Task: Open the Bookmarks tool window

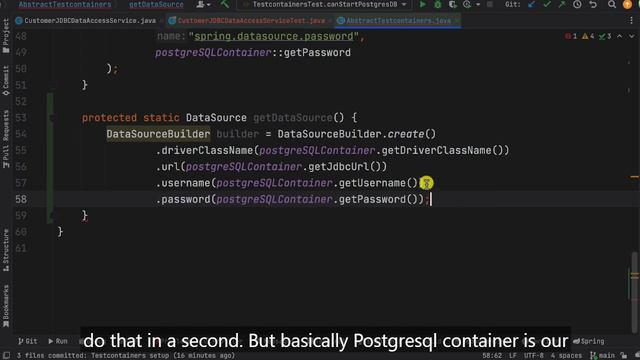Action: (6, 306)
